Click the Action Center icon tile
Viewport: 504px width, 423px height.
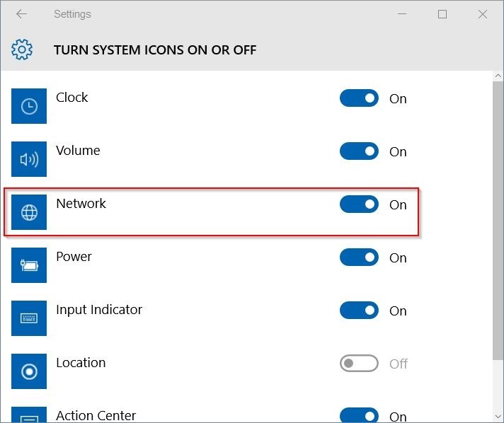point(29,415)
